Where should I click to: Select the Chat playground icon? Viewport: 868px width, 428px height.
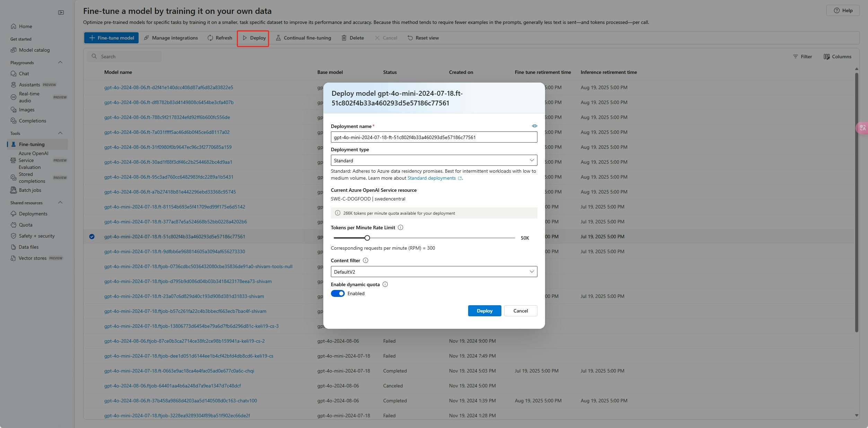[x=14, y=74]
